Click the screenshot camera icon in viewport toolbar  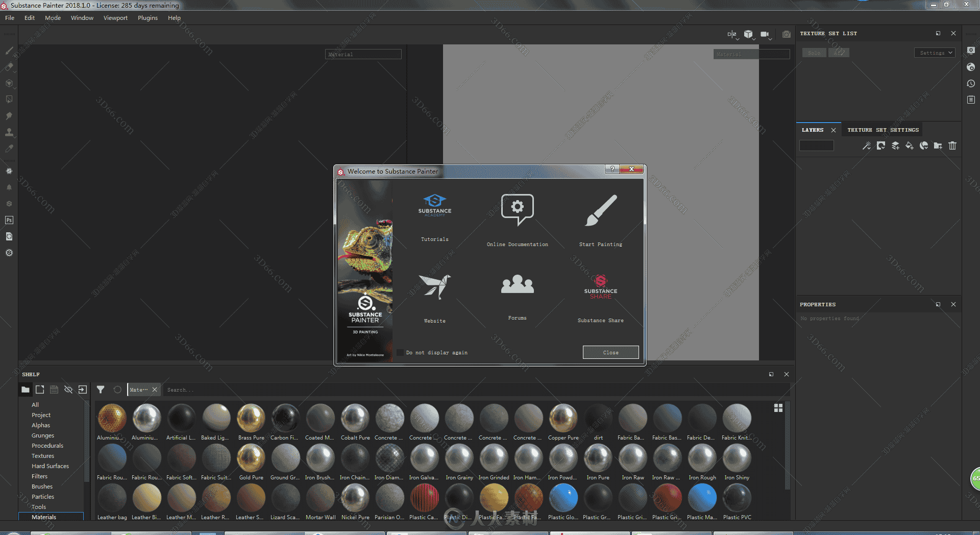coord(787,34)
